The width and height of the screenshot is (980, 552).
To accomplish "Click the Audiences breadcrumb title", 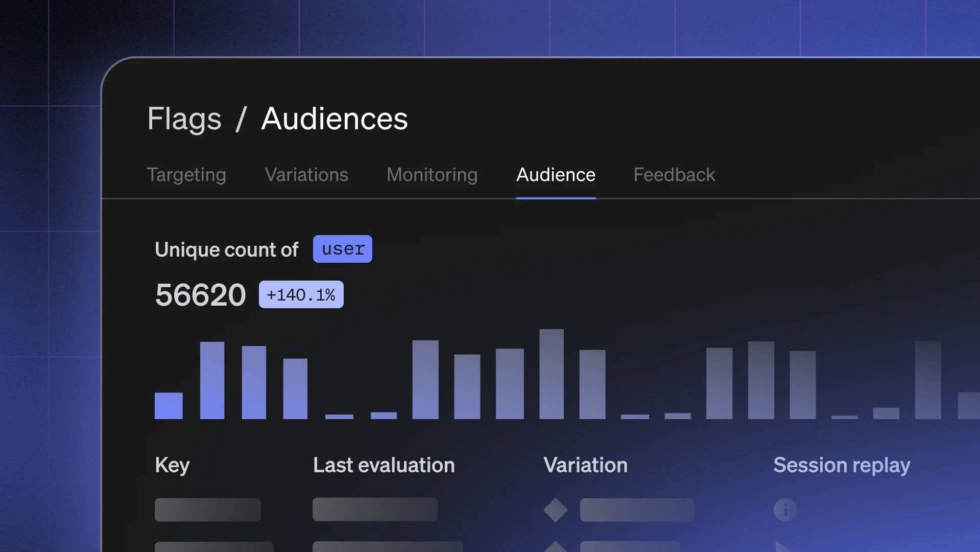I will [x=334, y=119].
